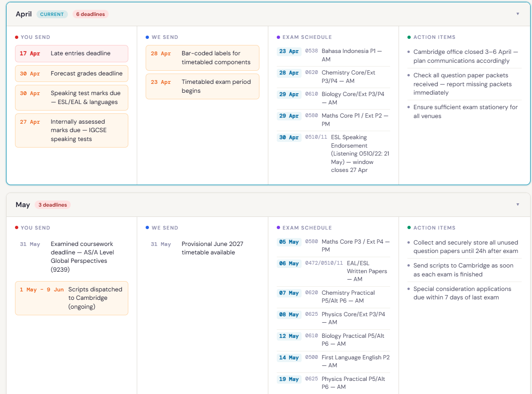Select the Internally assessed marks due card
Screen dimensions: 532x394
[x=72, y=130]
